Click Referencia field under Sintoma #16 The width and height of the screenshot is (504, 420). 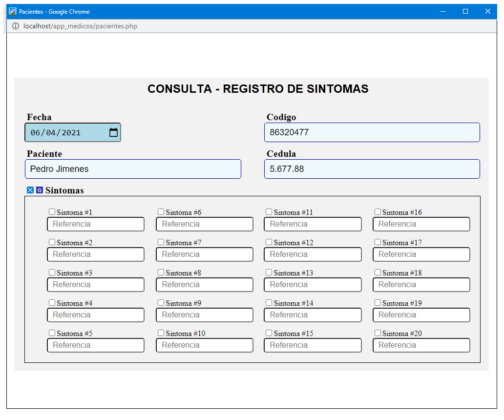[421, 224]
